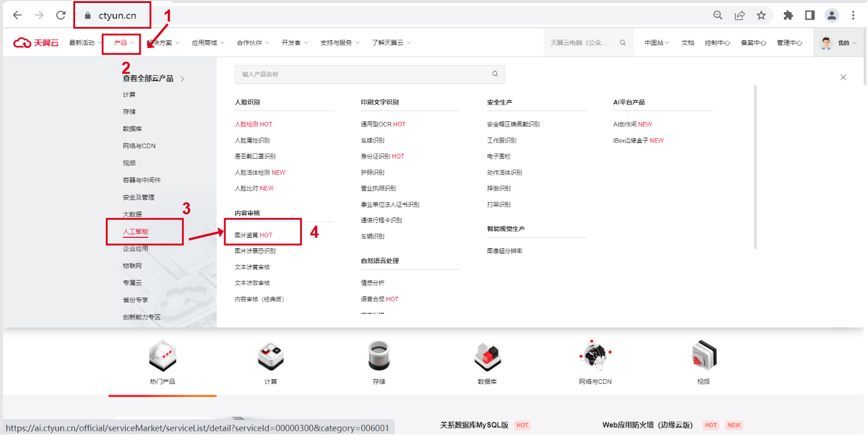Select 安全及管理 category

pyautogui.click(x=139, y=197)
